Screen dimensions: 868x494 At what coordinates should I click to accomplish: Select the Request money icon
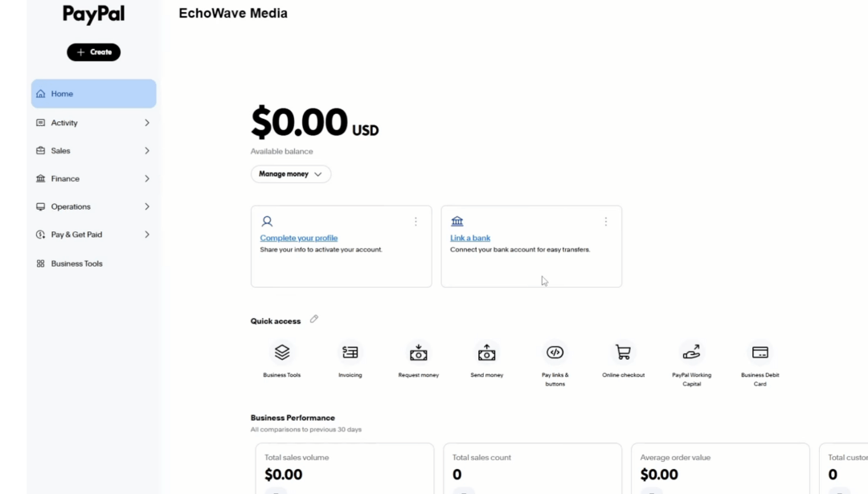pos(418,352)
